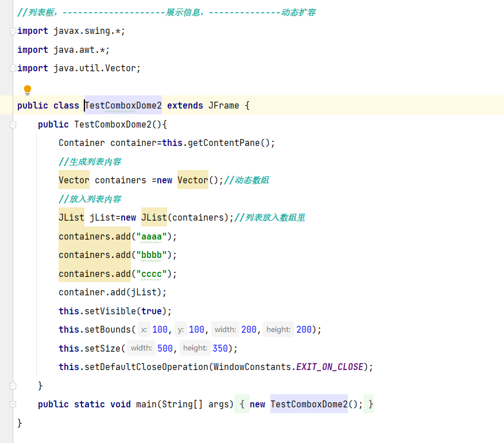Viewport: 504px width, 443px height.
Task: Collapse the TestComboxDome2 constructor fold marker
Action: [x=13, y=125]
